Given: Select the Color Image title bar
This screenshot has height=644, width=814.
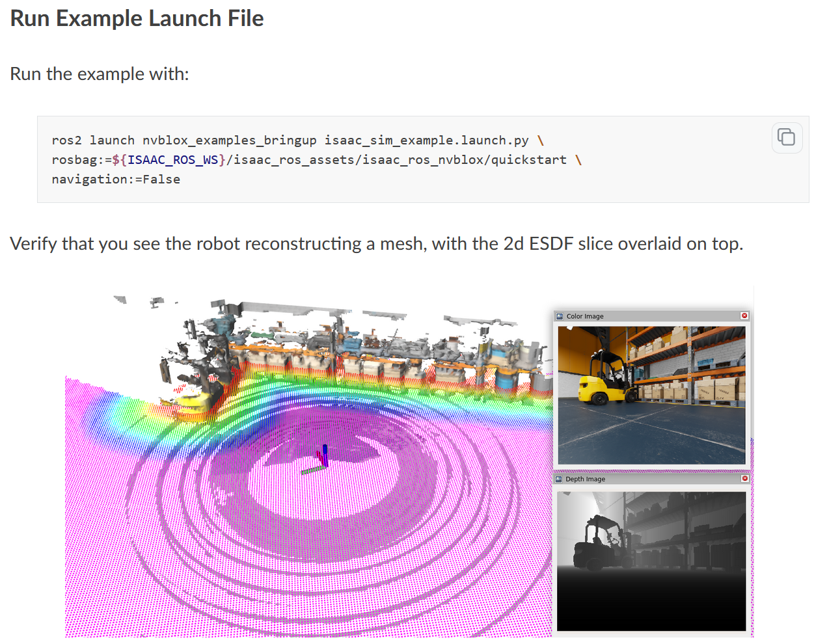Looking at the screenshot, I should (651, 316).
